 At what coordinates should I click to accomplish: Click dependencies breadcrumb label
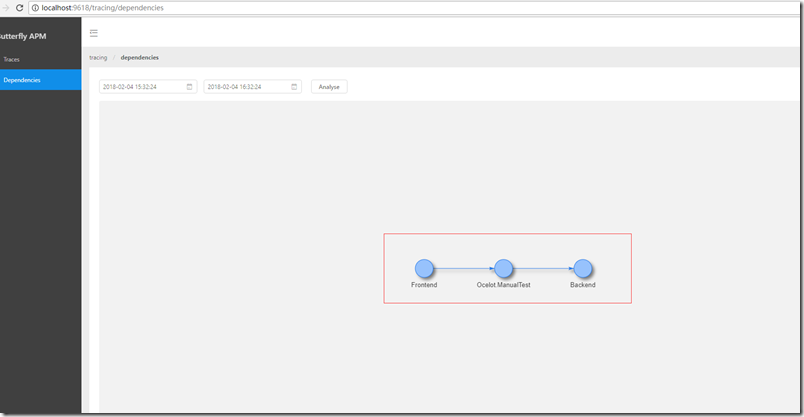coord(139,57)
